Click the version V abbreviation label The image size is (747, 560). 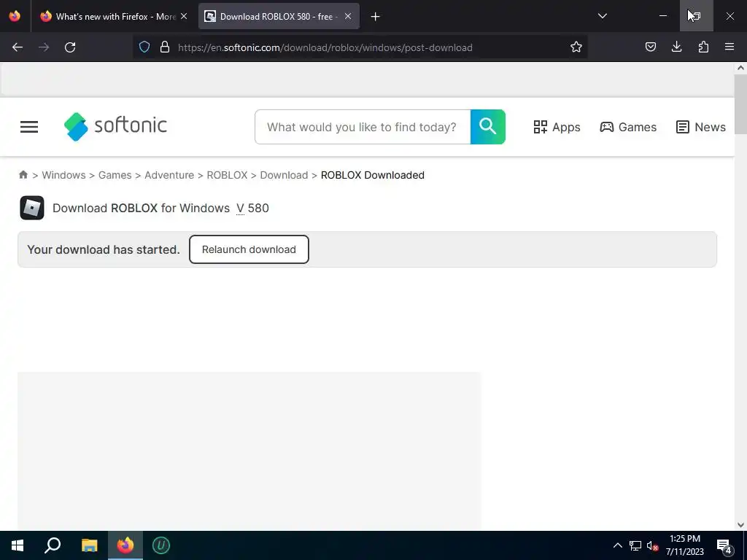coord(240,208)
